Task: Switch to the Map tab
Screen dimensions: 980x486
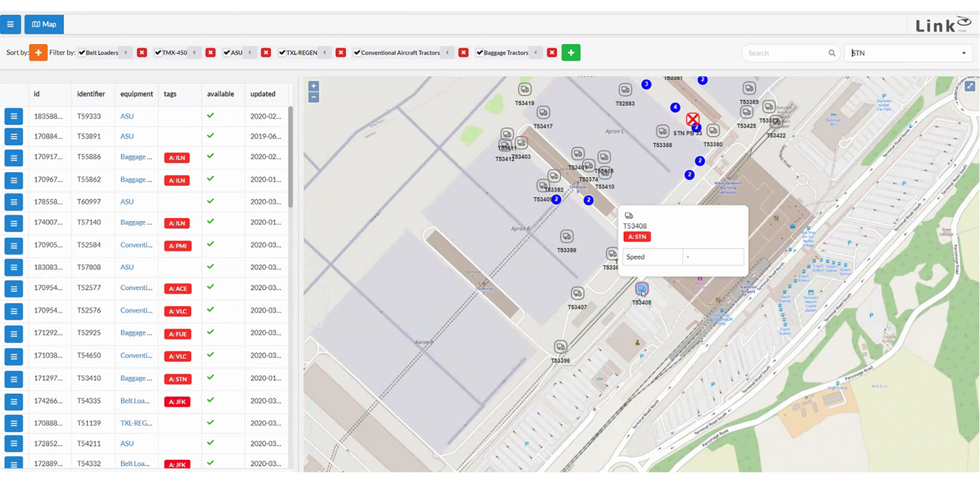Action: 44,24
